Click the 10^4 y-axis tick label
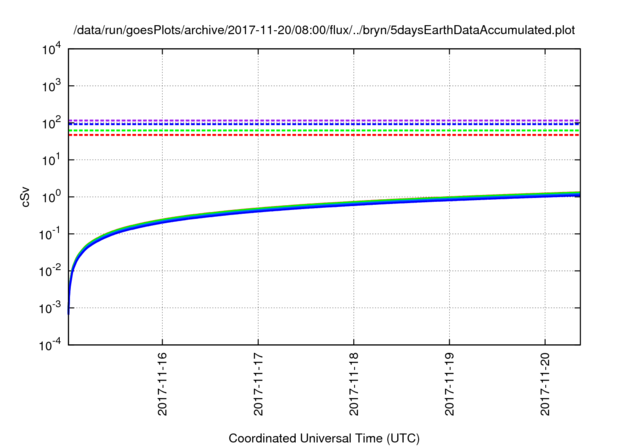 pos(52,49)
